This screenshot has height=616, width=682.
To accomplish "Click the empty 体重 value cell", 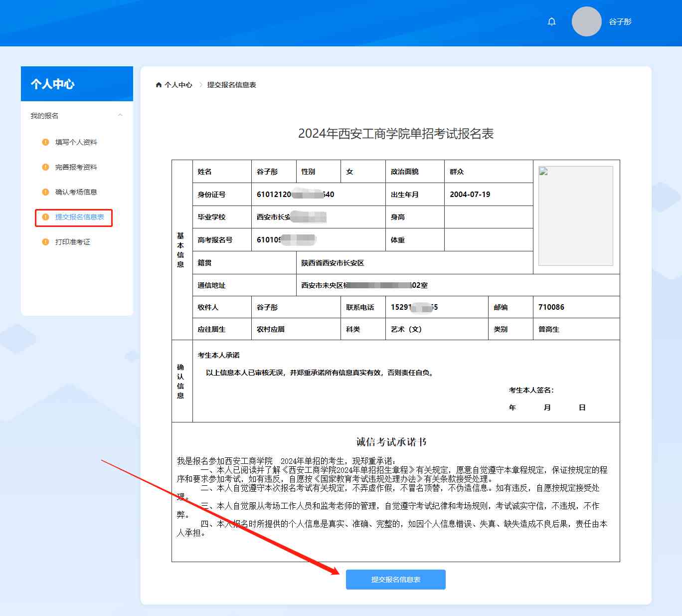I will click(489, 240).
